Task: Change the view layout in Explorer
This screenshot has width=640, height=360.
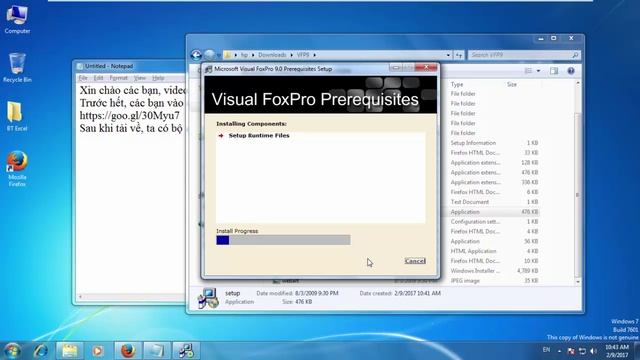Action: coord(529,71)
